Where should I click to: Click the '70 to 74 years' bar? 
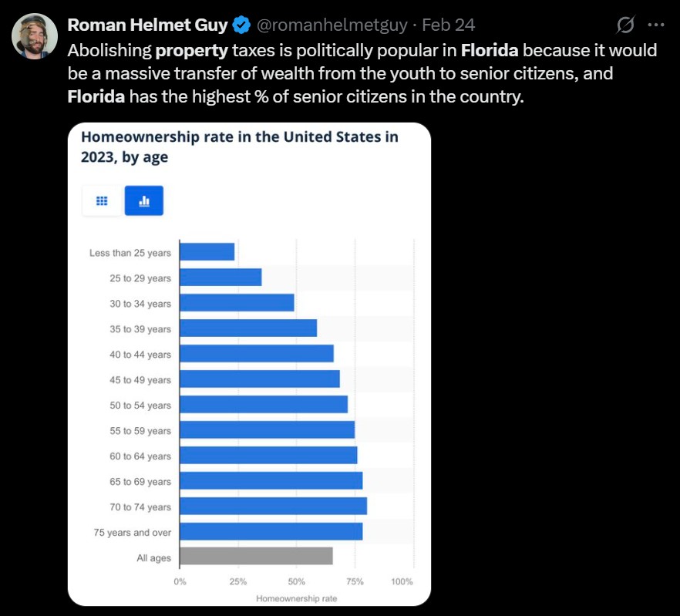click(273, 507)
